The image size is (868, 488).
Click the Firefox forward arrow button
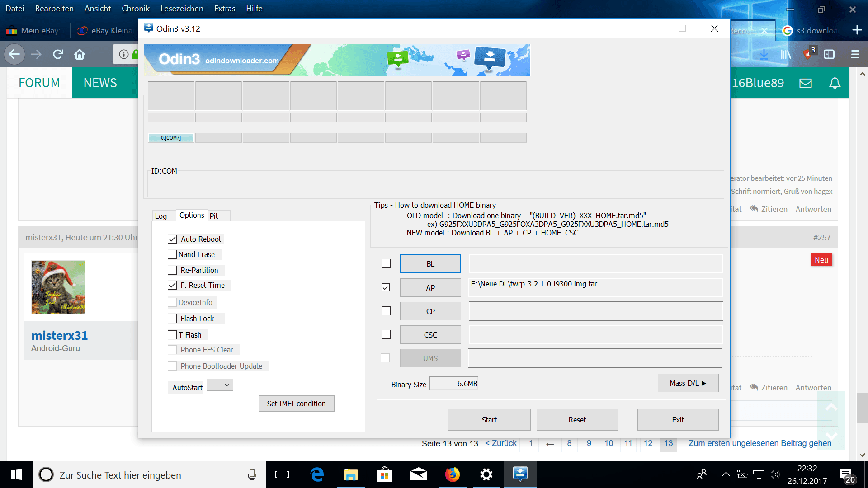point(36,55)
